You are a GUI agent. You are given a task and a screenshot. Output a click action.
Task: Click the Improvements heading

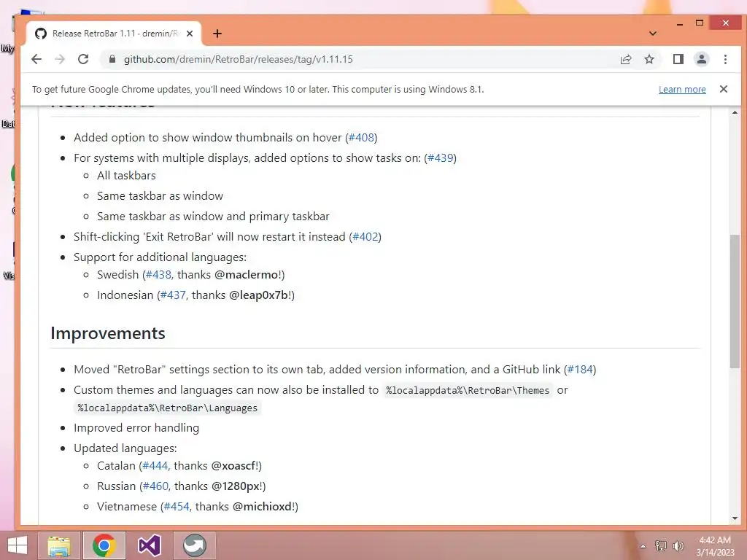point(108,333)
